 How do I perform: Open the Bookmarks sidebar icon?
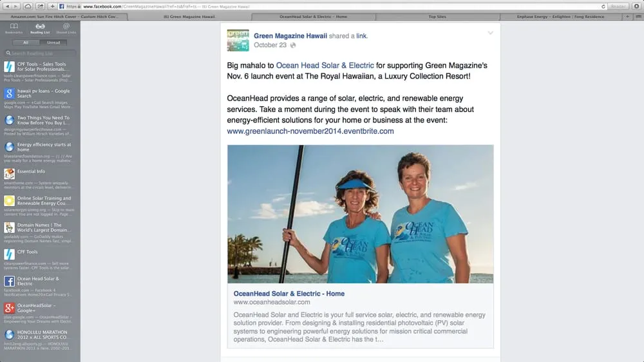14,28
